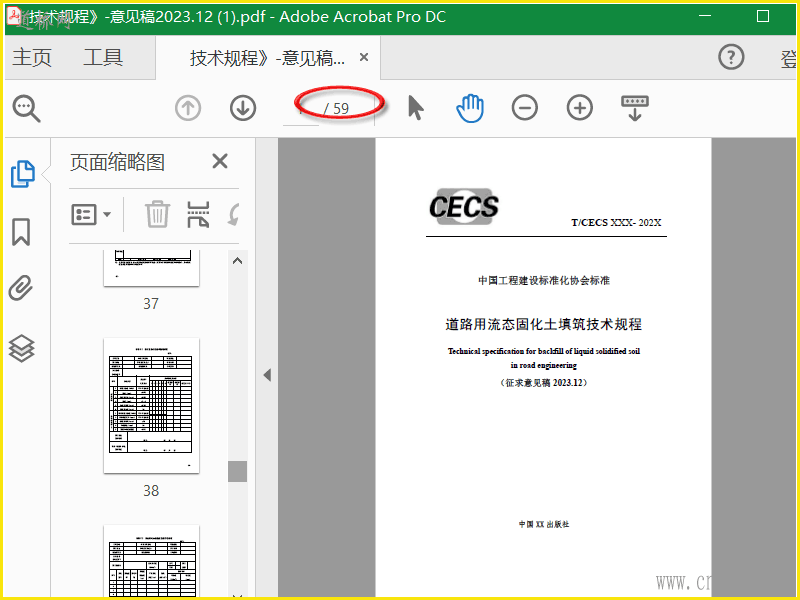
Task: Click the PDF app icon in title bar
Action: pos(14,16)
